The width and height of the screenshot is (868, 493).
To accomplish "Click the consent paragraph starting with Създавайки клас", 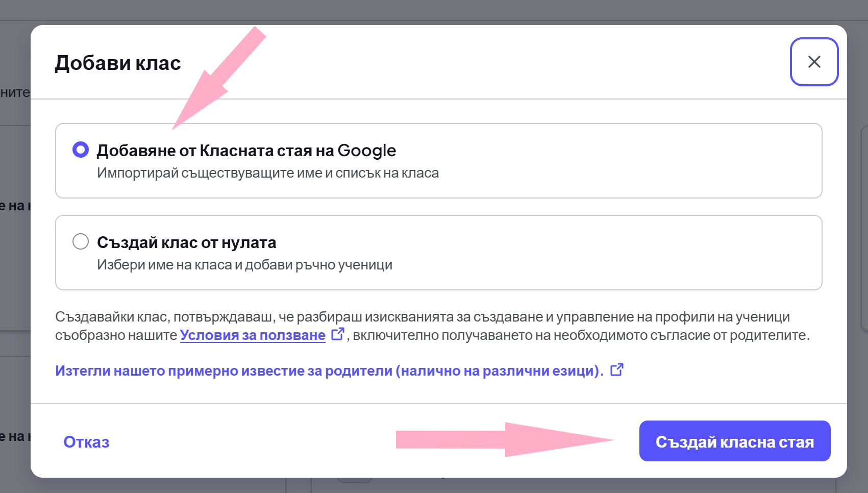I will click(433, 326).
